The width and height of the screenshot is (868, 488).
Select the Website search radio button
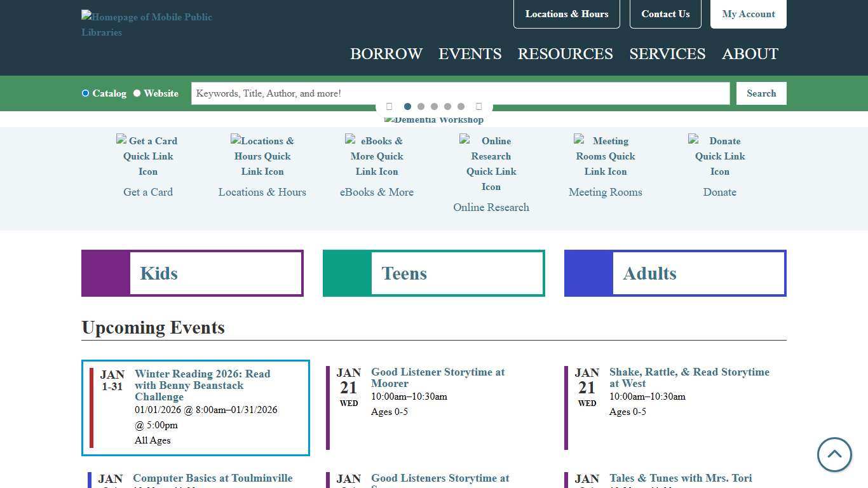137,93
